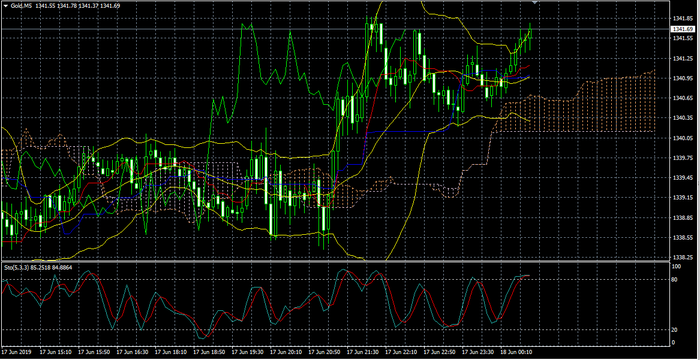The image size is (700, 360).
Task: Click the 1339.45 price axis label
Action: [682, 178]
